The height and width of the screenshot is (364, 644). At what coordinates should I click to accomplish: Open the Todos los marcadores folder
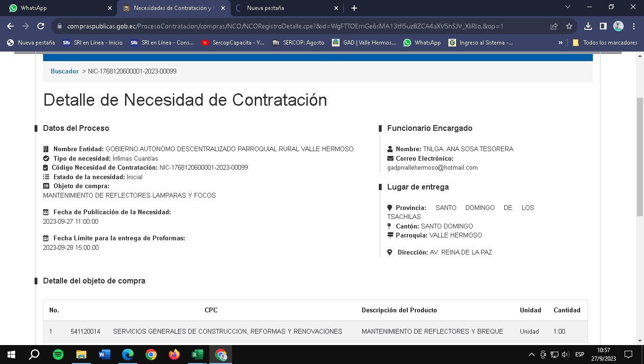tap(605, 43)
